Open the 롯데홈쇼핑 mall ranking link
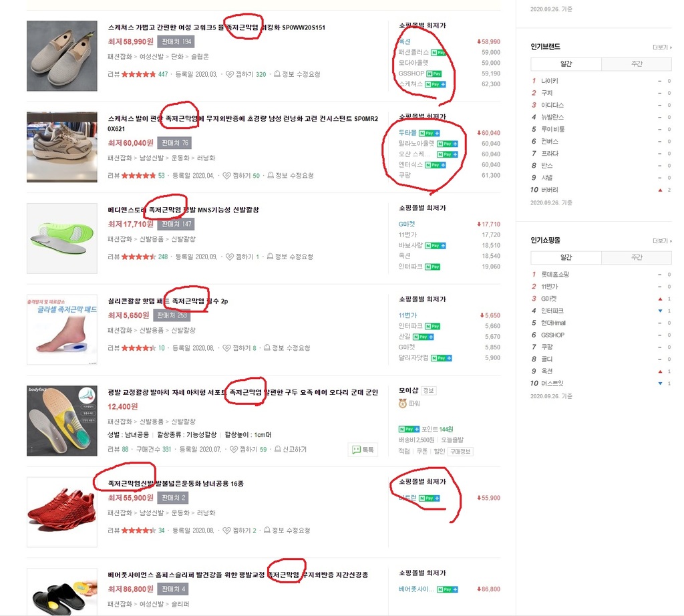The height and width of the screenshot is (616, 684). point(555,275)
